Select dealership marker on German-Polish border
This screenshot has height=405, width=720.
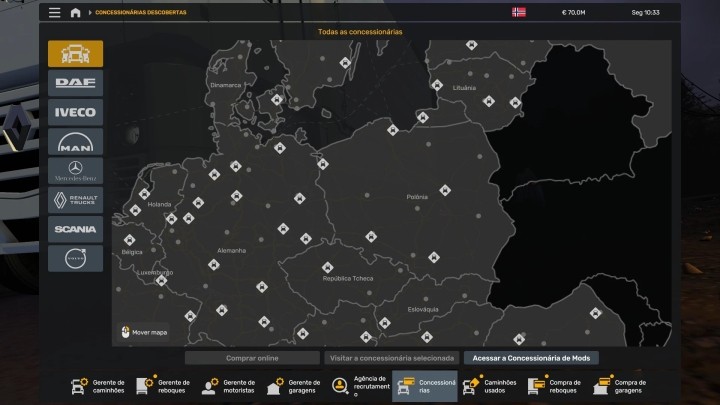pyautogui.click(x=323, y=164)
